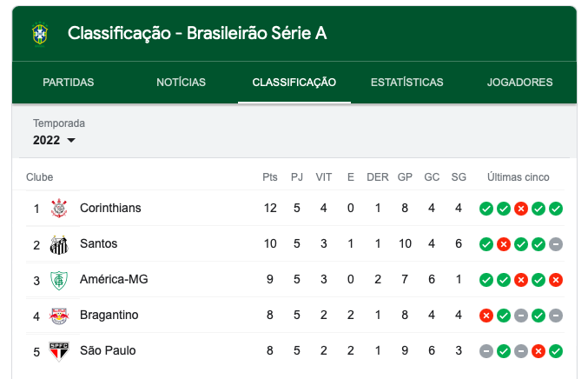Select the Classificação tab
This screenshot has width=588, height=379.
pyautogui.click(x=294, y=83)
